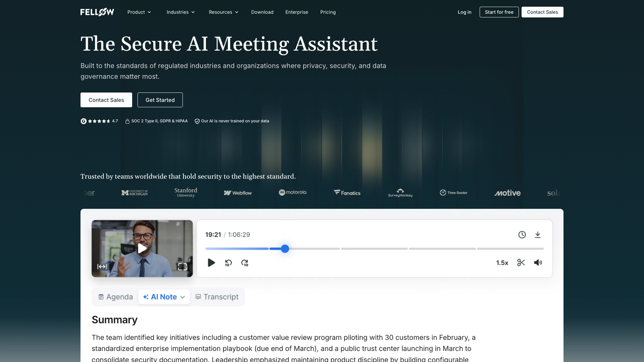Open Pricing in navigation
The height and width of the screenshot is (362, 644).
point(328,12)
